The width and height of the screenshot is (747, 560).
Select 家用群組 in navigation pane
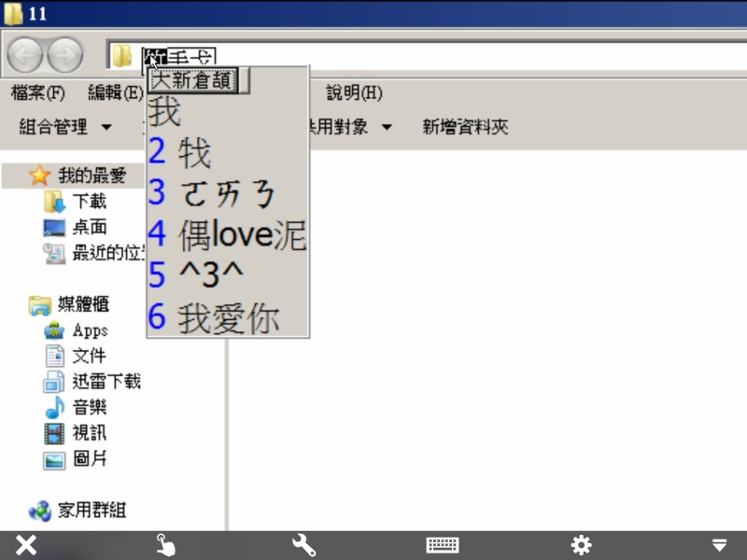coord(92,510)
